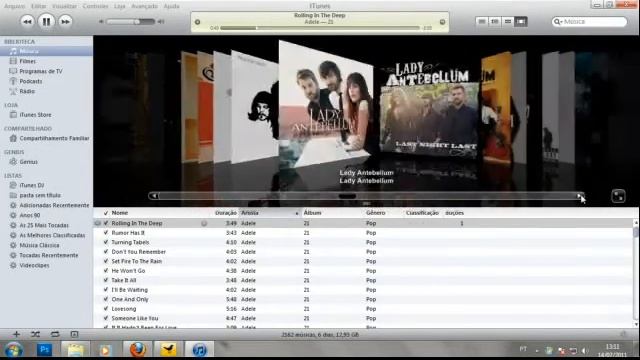Image resolution: width=640 pixels, height=360 pixels.
Task: Open the Loja menu
Action: pos(120,6)
